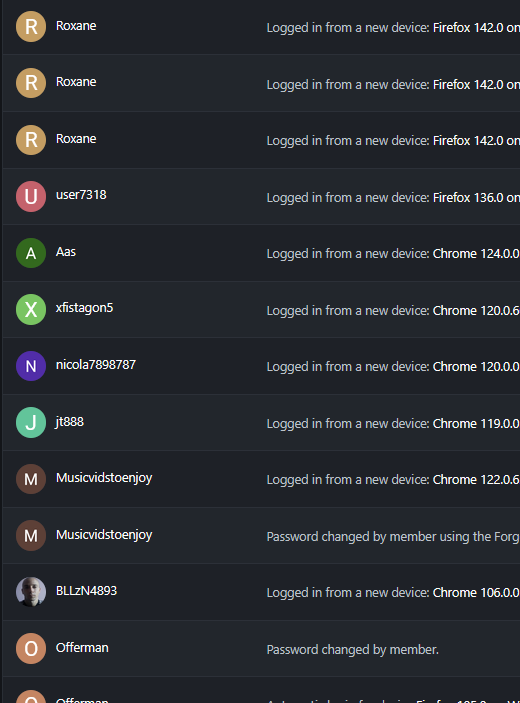Screen dimensions: 520x703
Task: Visit the Aas member profile link
Action: (66, 252)
